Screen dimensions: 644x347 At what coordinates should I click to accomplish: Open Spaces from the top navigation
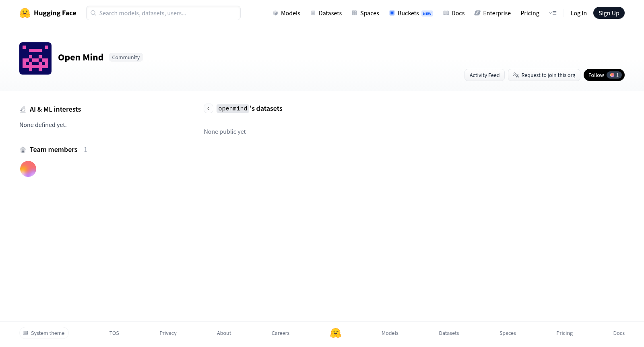click(365, 13)
